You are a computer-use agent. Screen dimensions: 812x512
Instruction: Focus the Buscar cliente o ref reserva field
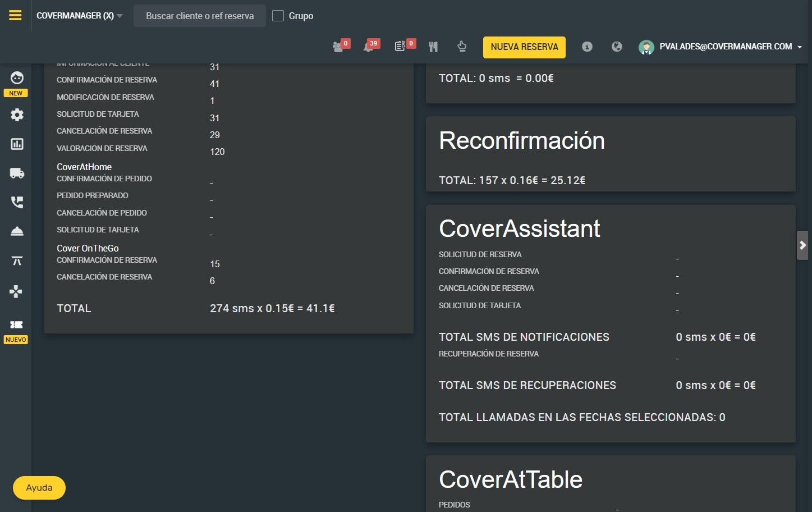[200, 16]
